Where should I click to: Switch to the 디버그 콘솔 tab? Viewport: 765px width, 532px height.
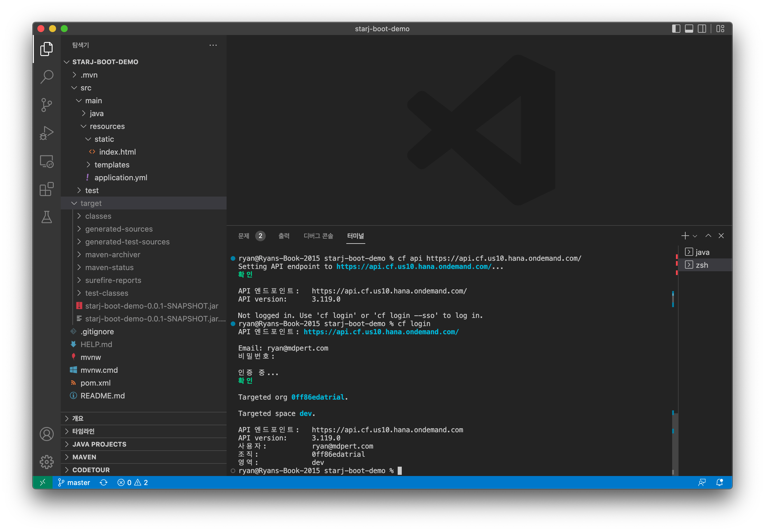coord(318,236)
